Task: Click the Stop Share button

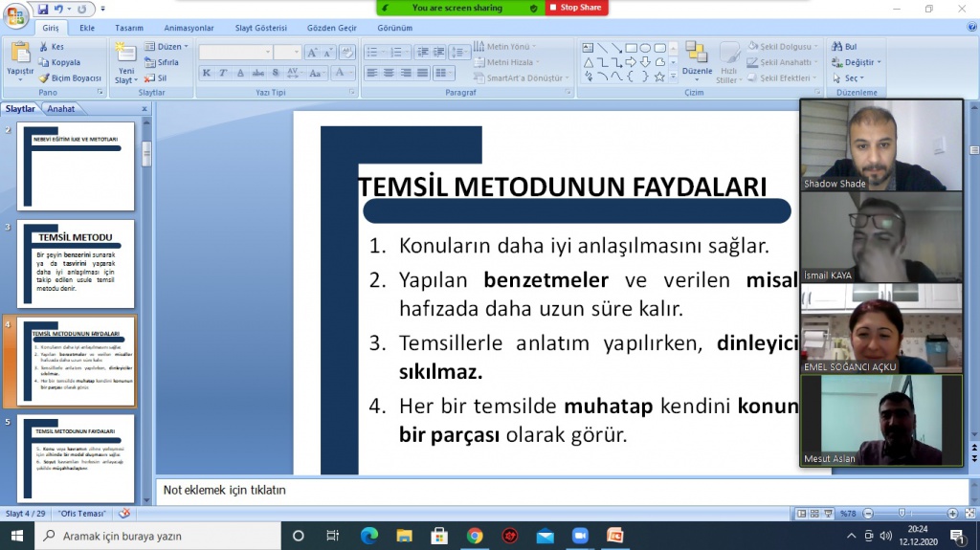Action: click(576, 8)
